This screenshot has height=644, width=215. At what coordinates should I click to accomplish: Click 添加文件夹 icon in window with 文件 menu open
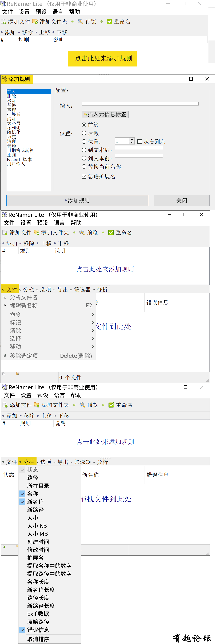(37, 233)
